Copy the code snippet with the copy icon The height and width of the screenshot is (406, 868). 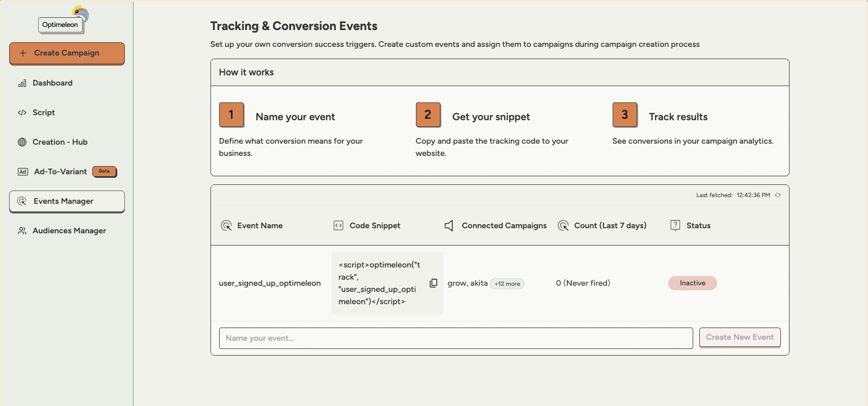[x=434, y=283]
